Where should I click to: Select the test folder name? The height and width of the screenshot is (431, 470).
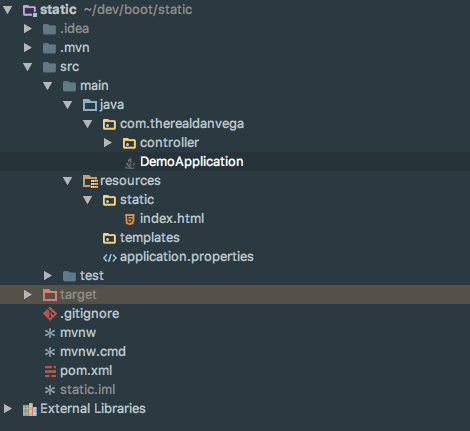pos(92,276)
